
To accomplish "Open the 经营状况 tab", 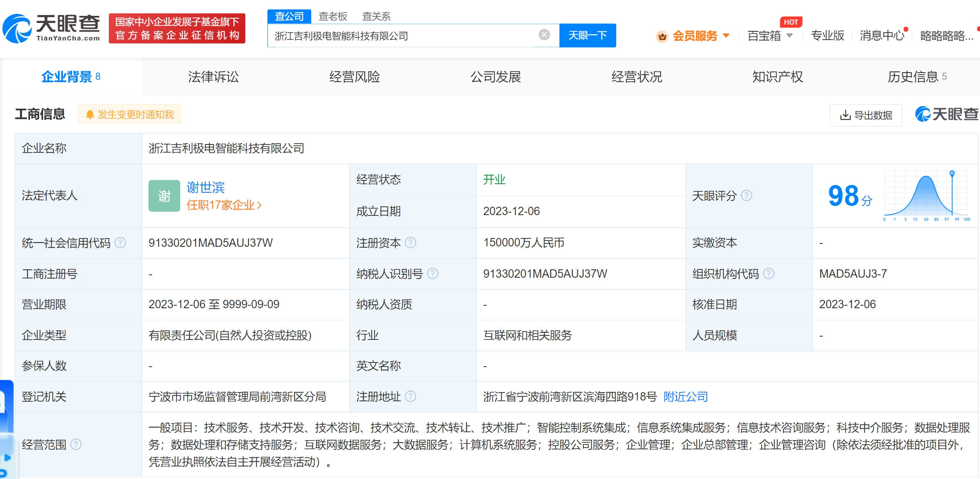I will click(637, 77).
